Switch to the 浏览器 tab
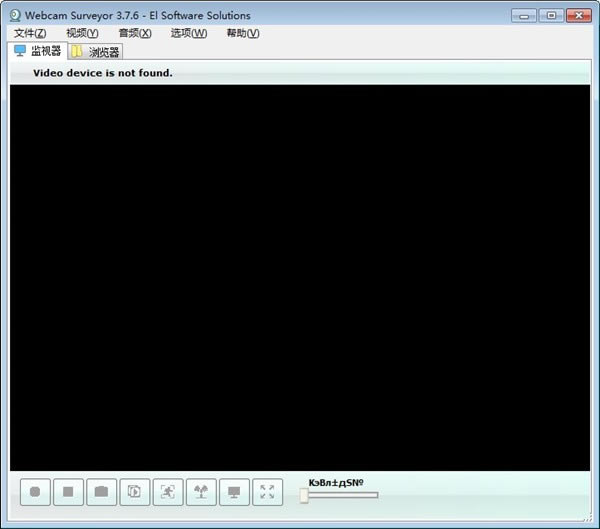 96,52
